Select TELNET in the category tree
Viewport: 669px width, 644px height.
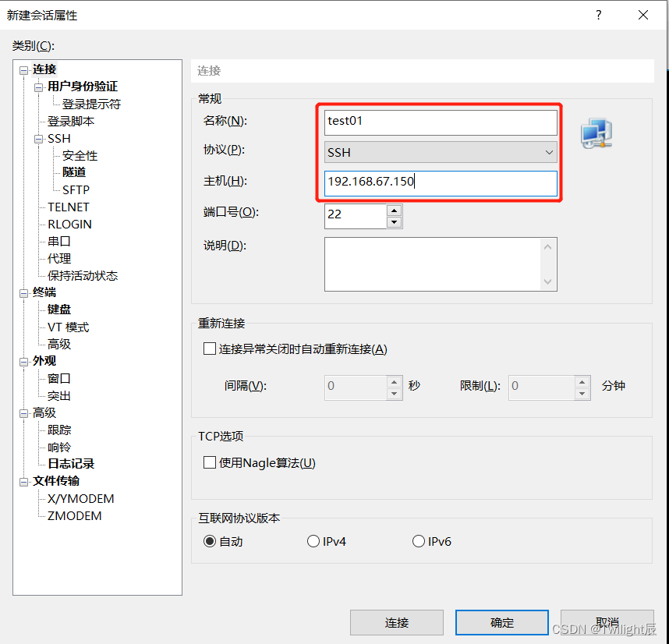(x=69, y=207)
